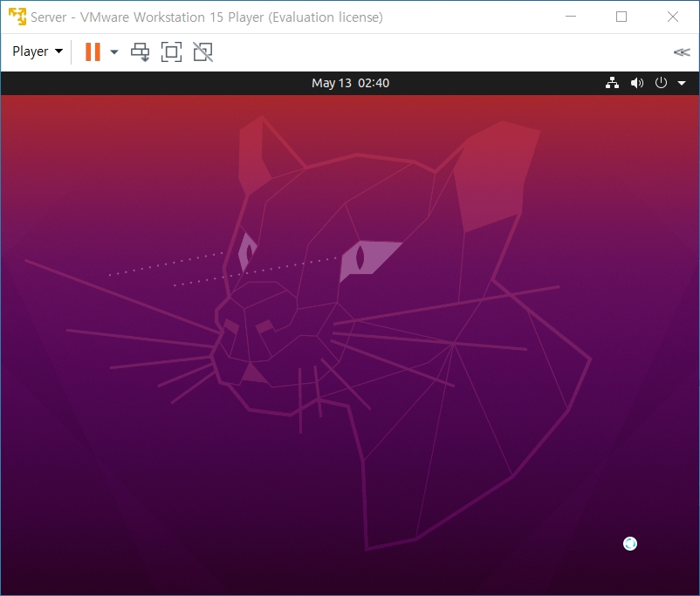
Task: Click the Ubuntu power icon
Action: [661, 83]
